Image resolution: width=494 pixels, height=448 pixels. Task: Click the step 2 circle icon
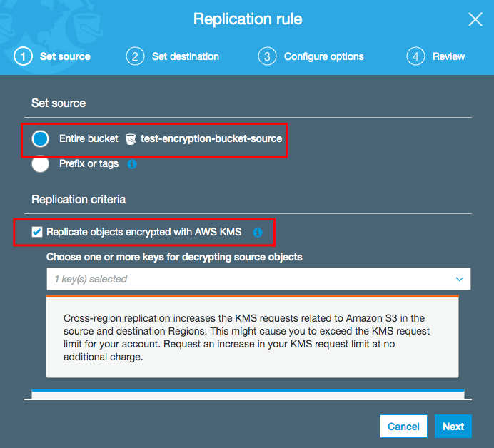pos(135,56)
